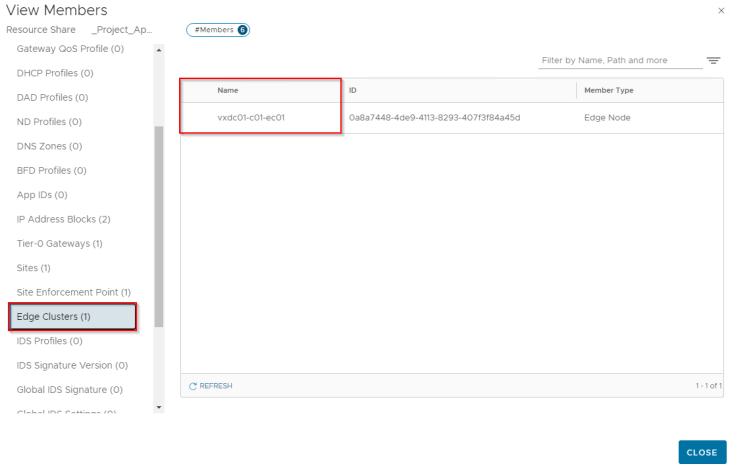This screenshot has width=730, height=466.
Task: Select BFD Profiles (0)
Action: [52, 170]
